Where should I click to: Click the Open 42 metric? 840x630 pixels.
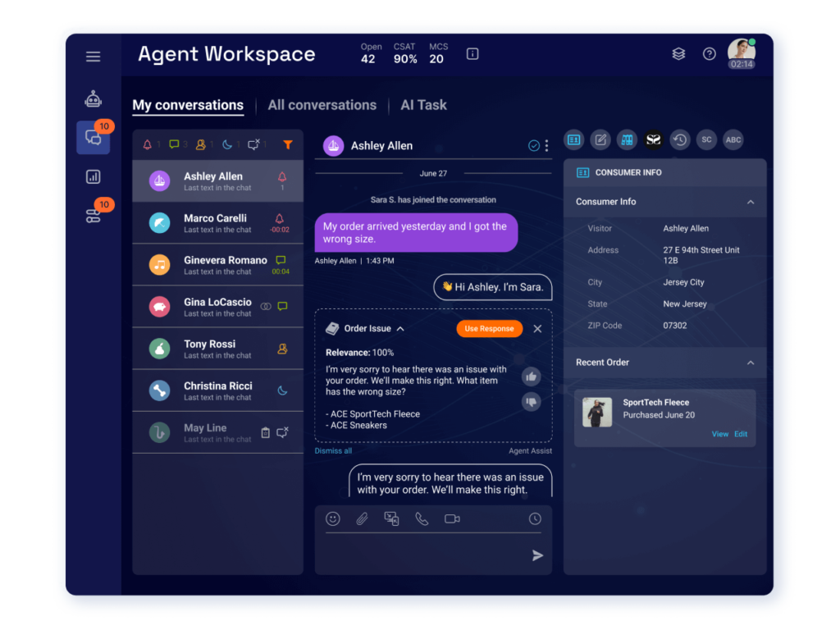click(370, 53)
